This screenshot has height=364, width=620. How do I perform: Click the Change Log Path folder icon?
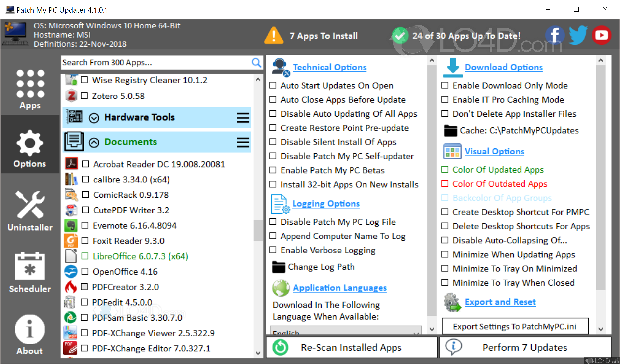tap(278, 267)
